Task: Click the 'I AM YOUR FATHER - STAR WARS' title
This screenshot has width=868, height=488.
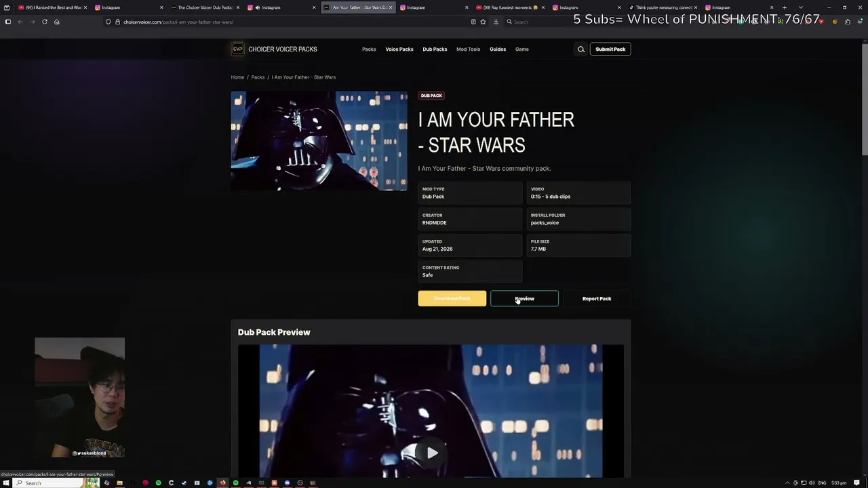Action: click(496, 132)
